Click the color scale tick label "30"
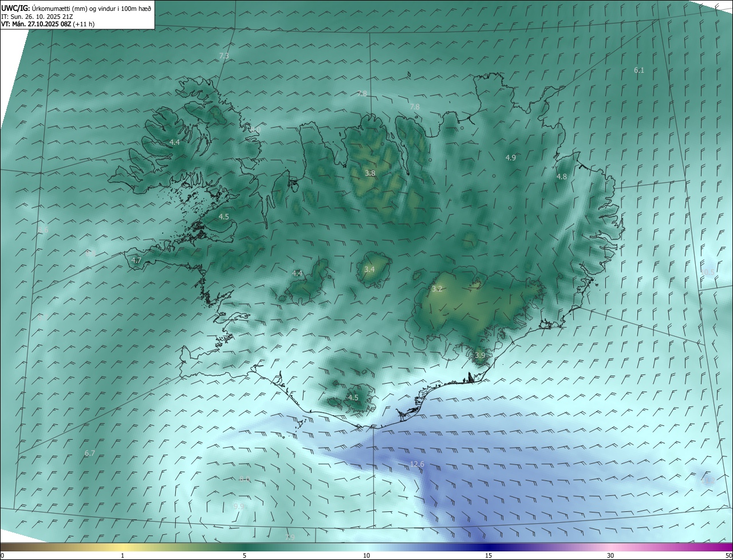Viewport: 733px width, 560px height. tap(610, 555)
